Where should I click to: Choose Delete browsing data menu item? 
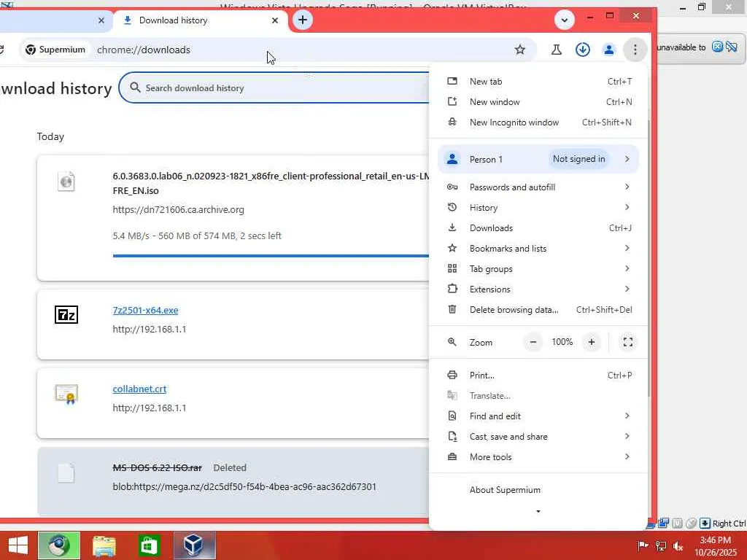coord(539,309)
